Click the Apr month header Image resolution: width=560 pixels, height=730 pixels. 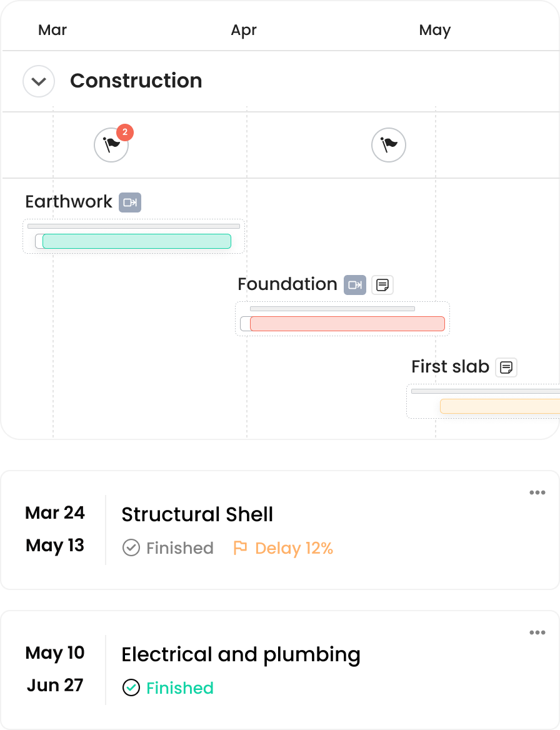244,30
